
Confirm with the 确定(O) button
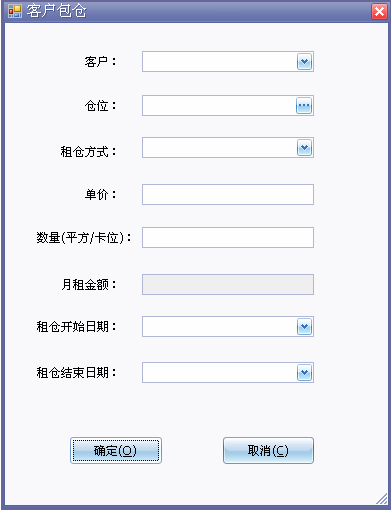[x=116, y=451]
